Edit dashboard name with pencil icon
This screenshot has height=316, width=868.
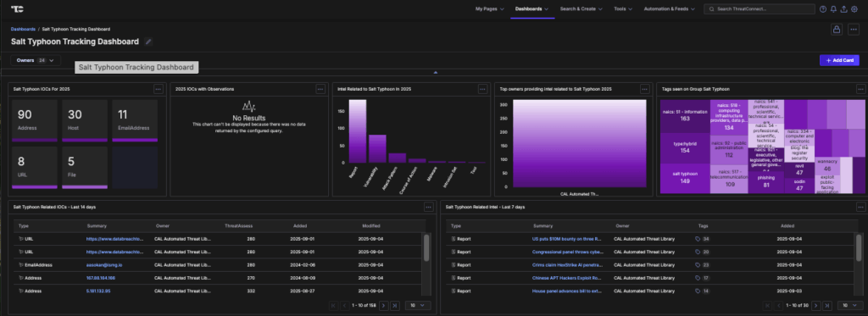[147, 42]
